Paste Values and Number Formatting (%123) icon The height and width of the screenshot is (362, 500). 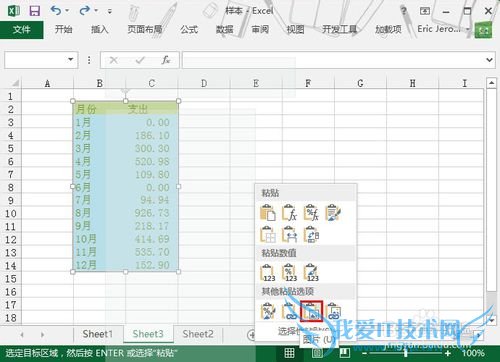pyautogui.click(x=289, y=273)
